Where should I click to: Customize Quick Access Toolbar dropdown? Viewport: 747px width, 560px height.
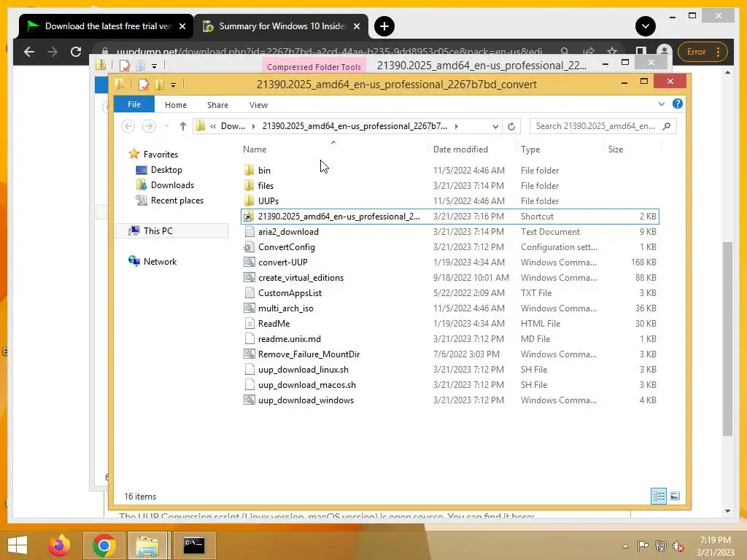tap(173, 85)
